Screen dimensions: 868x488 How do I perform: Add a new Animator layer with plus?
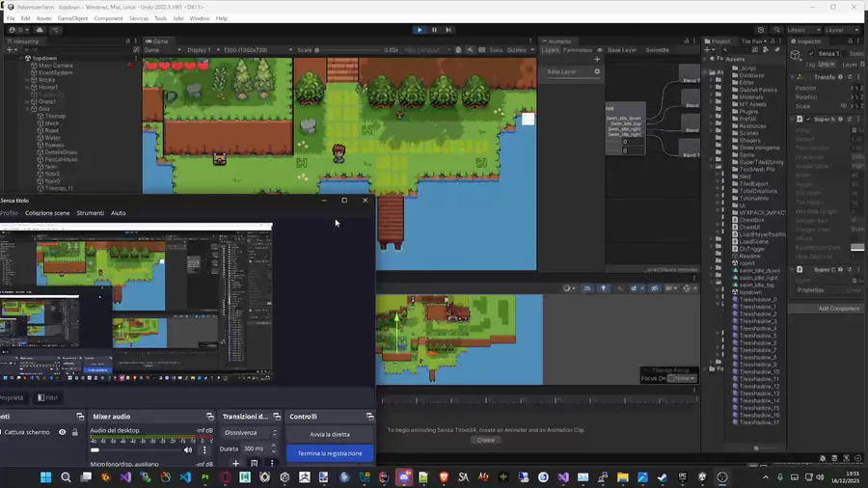click(x=597, y=59)
